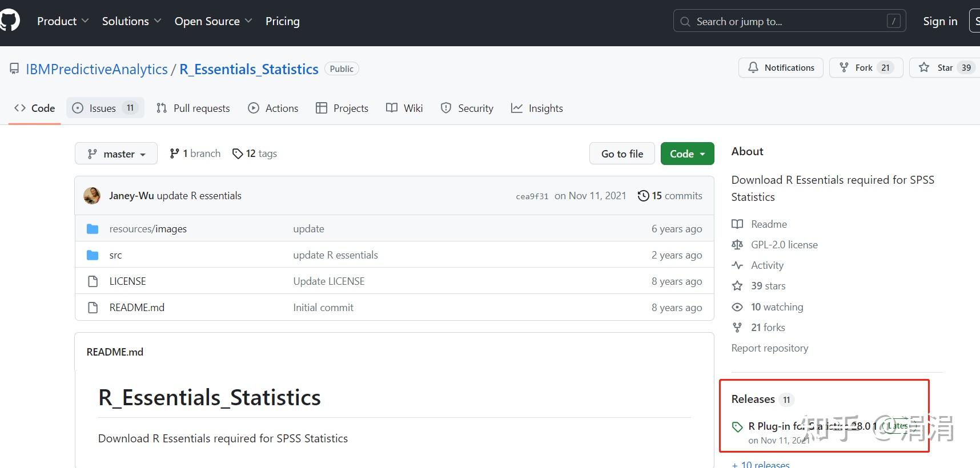Expand the Solutions dropdown menu
Viewport: 980px width, 468px height.
click(x=131, y=21)
